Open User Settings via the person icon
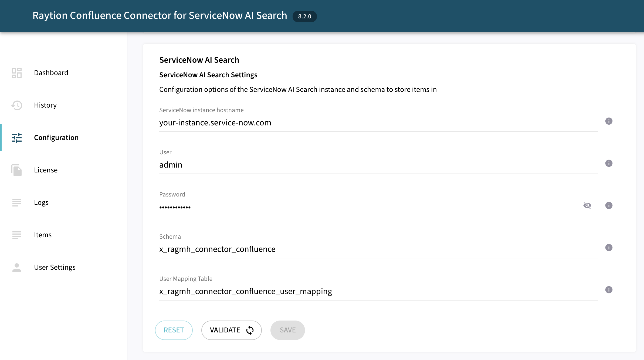This screenshot has width=644, height=360. [x=16, y=268]
